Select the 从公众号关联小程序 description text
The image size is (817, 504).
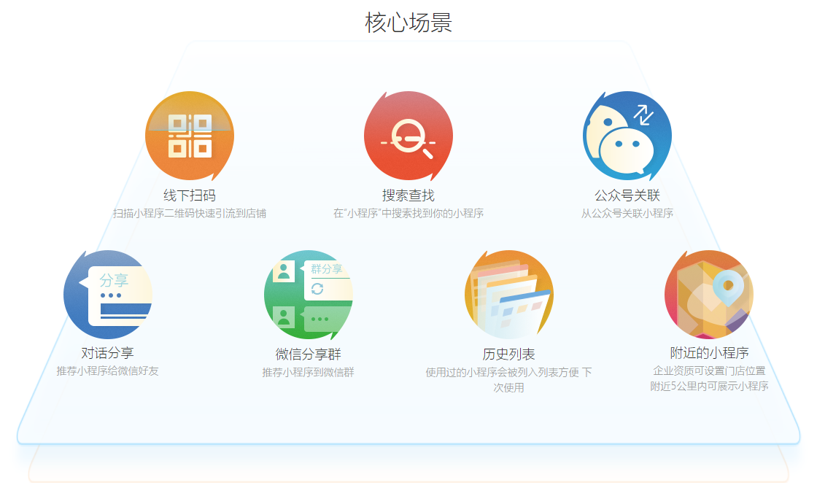pos(627,214)
